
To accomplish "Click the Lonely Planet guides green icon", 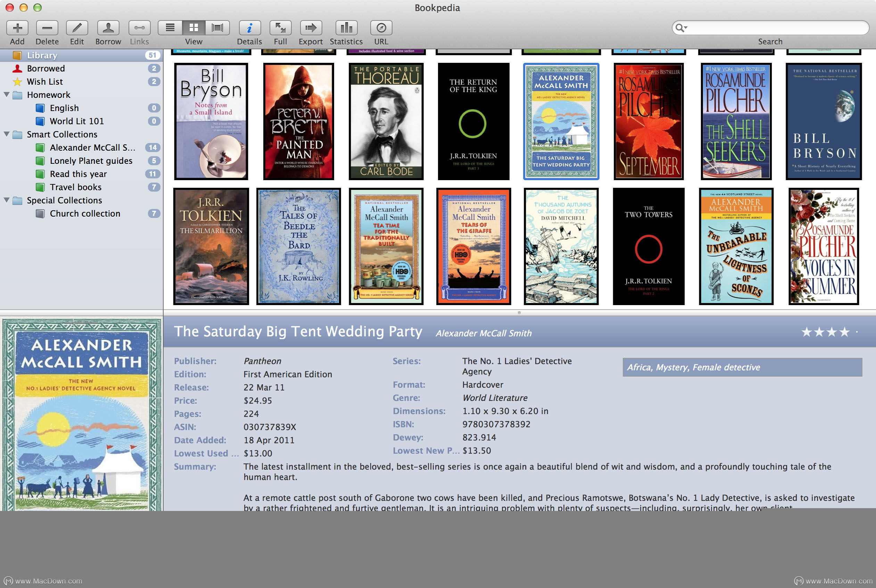I will point(40,160).
